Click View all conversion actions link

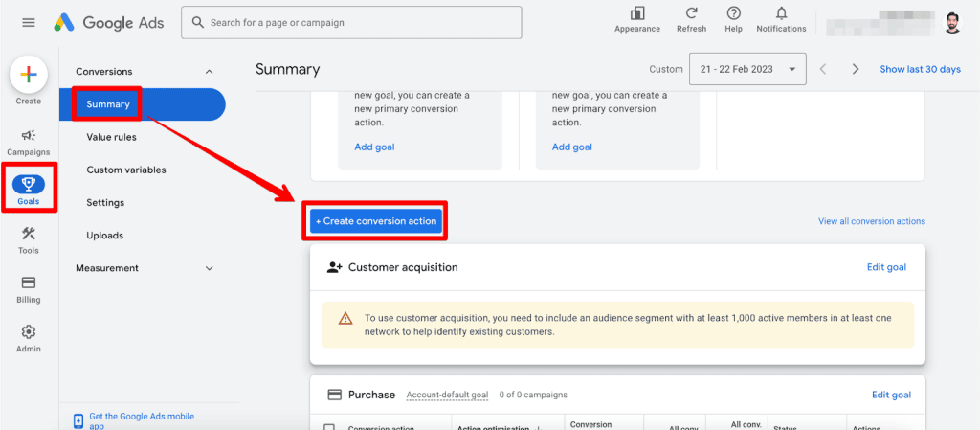(x=871, y=221)
